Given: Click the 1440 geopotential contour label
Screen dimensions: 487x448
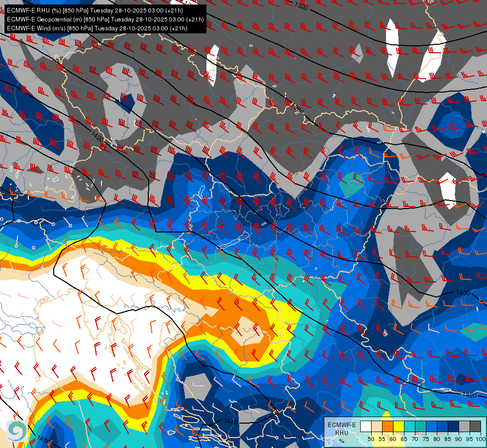Looking at the screenshot, I should click(230, 422).
